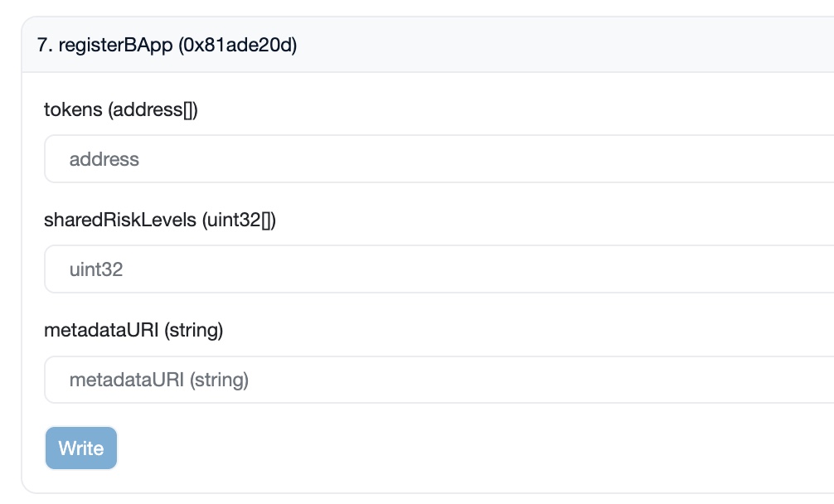
Task: Click the word "Write" on blue button
Action: tap(81, 448)
